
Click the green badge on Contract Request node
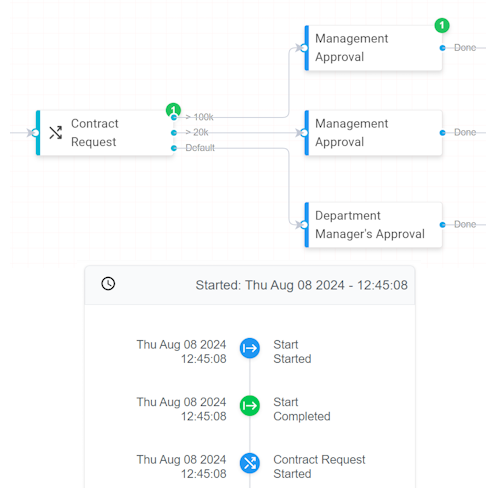pyautogui.click(x=173, y=110)
